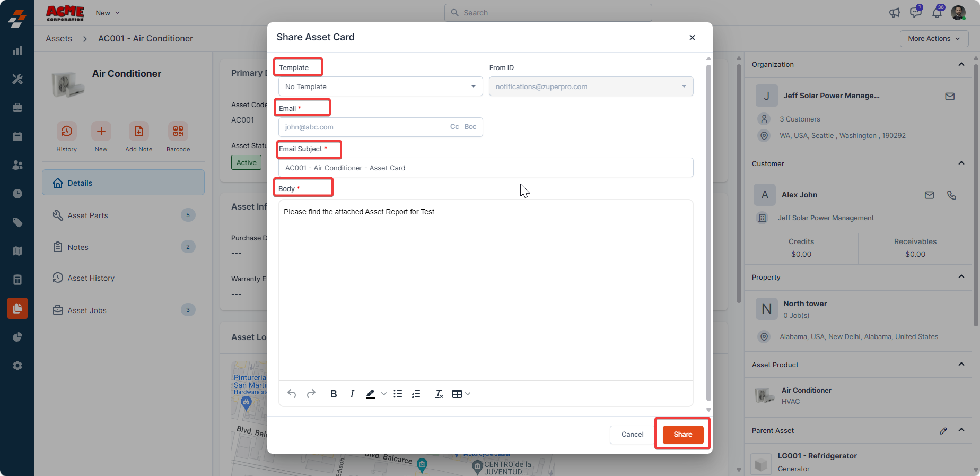This screenshot has height=476, width=980.
Task: Open the Asset Parts menu item
Action: pos(124,215)
